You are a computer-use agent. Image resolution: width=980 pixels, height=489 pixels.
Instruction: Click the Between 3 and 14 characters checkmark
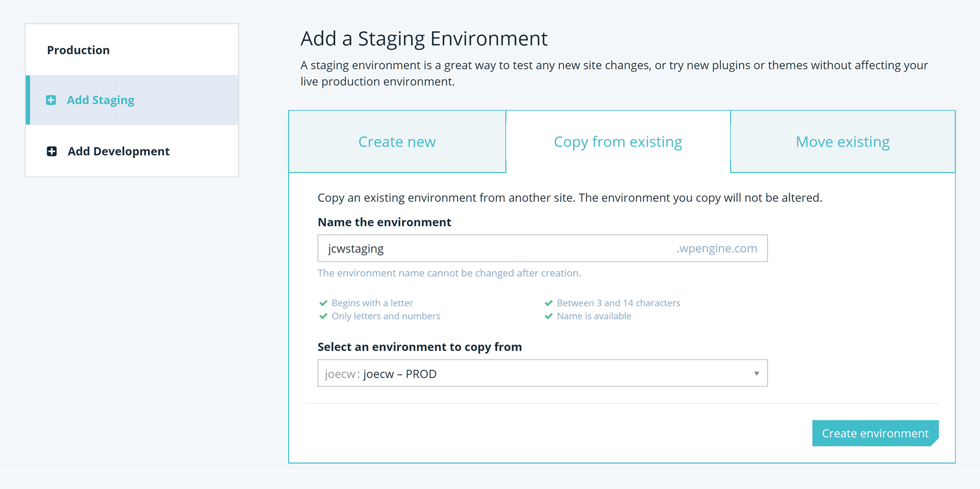point(549,303)
